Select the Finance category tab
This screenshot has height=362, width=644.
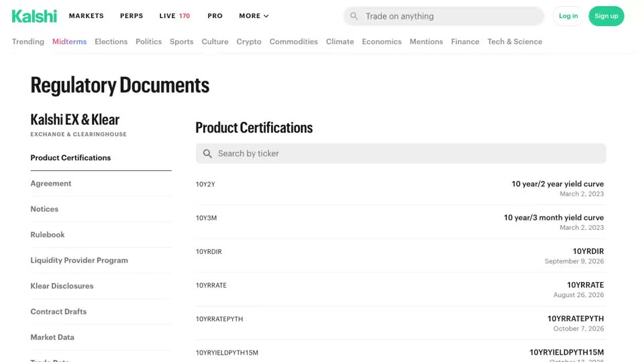pyautogui.click(x=465, y=42)
